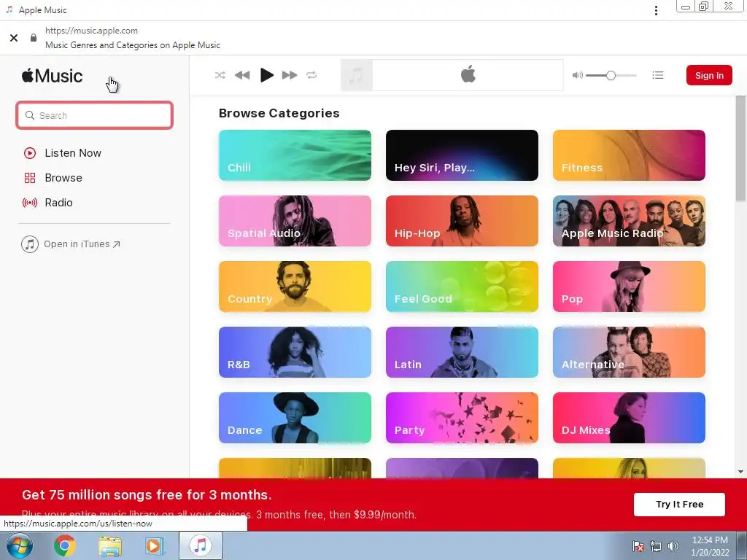
Task: Adjust the volume slider knob
Action: [611, 75]
